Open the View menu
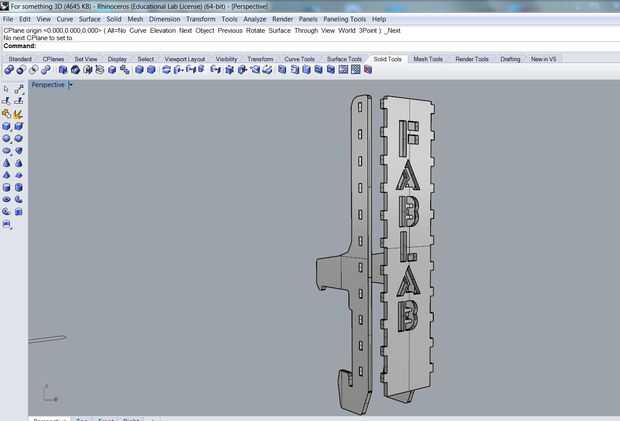Image resolution: width=620 pixels, height=421 pixels. coord(43,19)
